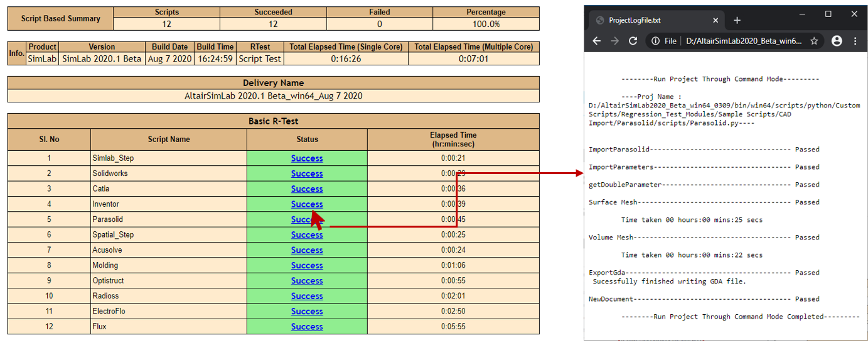The height and width of the screenshot is (345, 868).
Task: Maximize the browser window
Action: click(x=828, y=14)
